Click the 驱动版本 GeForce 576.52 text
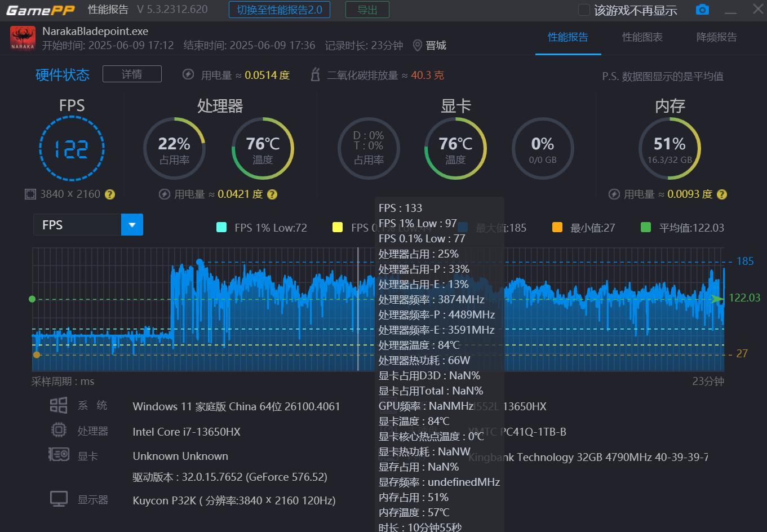The image size is (767, 532). pos(230,477)
